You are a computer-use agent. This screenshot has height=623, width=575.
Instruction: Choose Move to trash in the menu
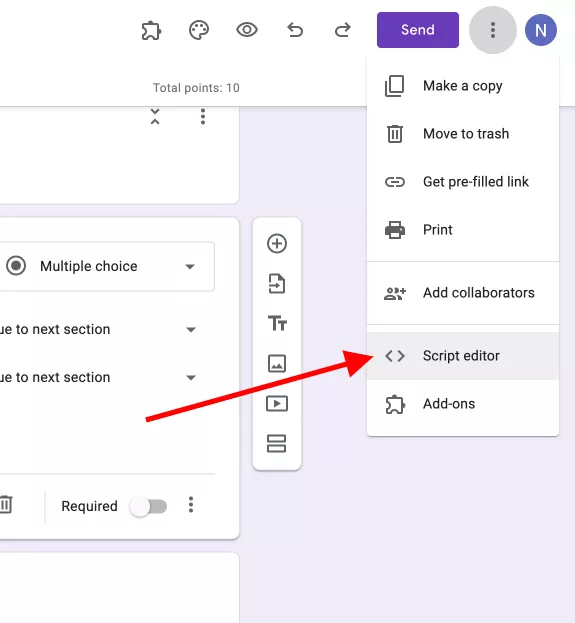pyautogui.click(x=463, y=134)
